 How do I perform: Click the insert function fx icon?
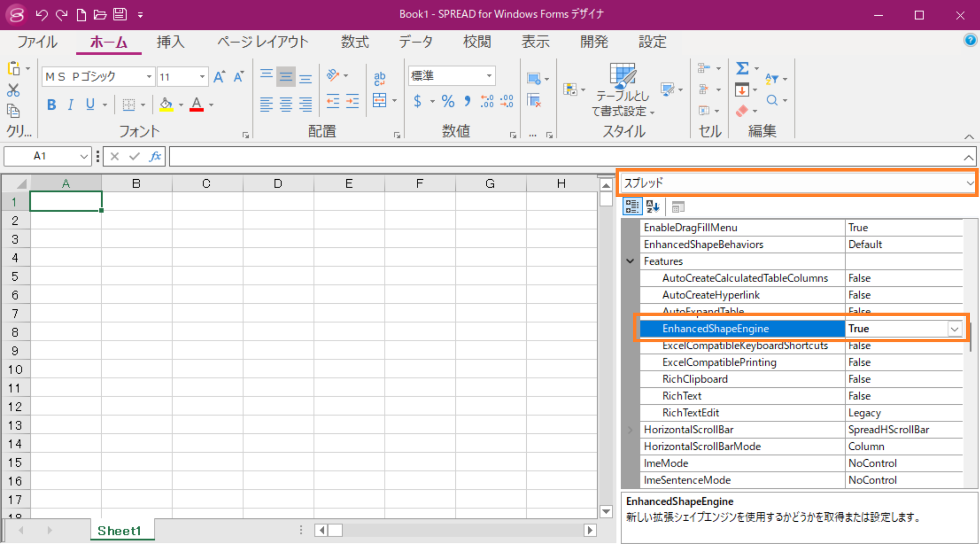[x=155, y=156]
